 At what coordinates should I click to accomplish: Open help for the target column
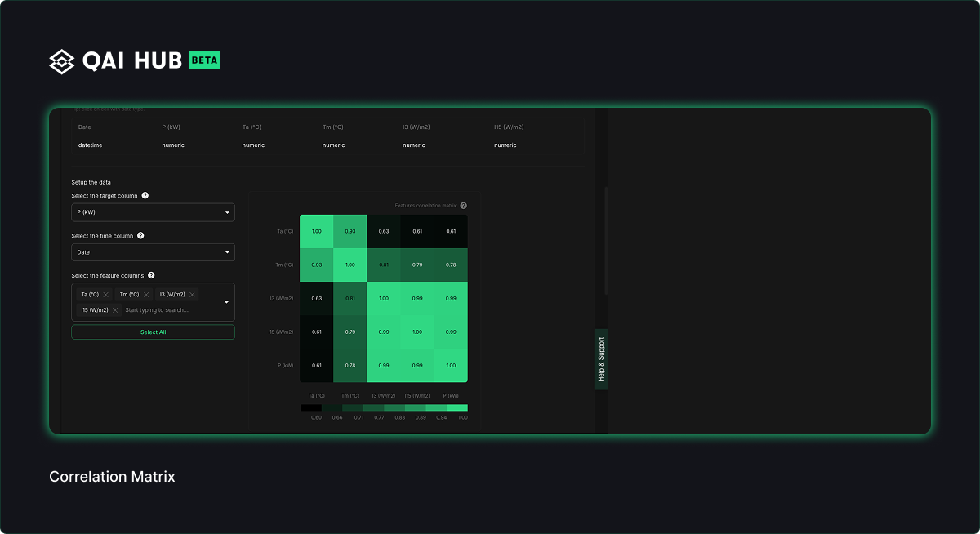click(145, 196)
